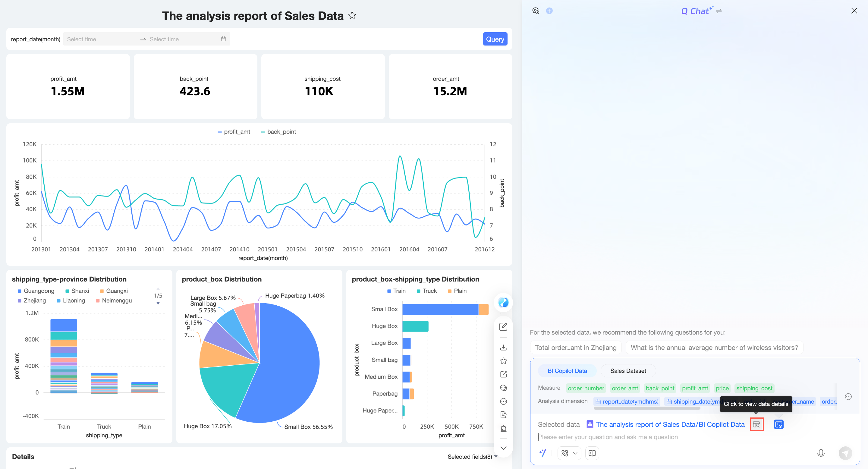
Task: Click suggested question Total order_amt in Zhejiang
Action: click(576, 347)
